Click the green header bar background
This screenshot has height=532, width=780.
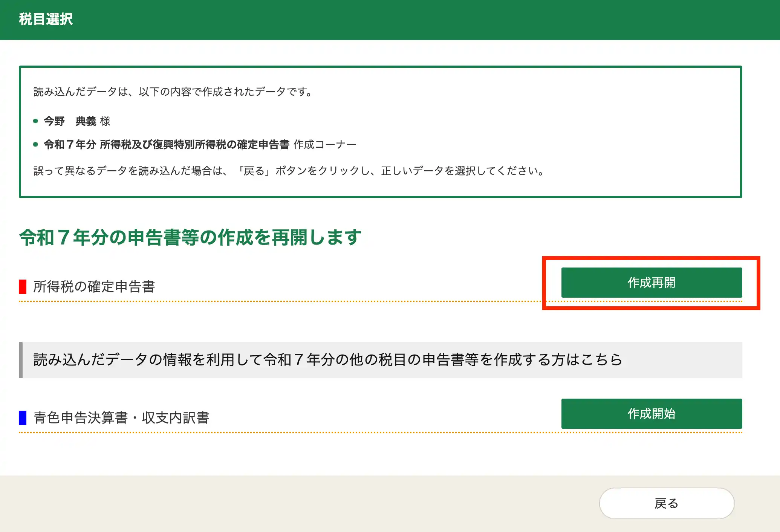tap(414, 20)
